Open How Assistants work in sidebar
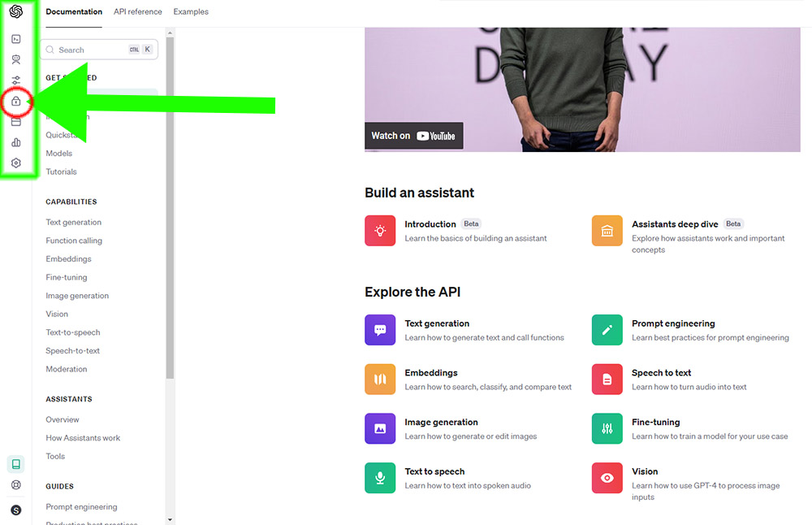Screen dimensions: 812x525 click(x=83, y=438)
